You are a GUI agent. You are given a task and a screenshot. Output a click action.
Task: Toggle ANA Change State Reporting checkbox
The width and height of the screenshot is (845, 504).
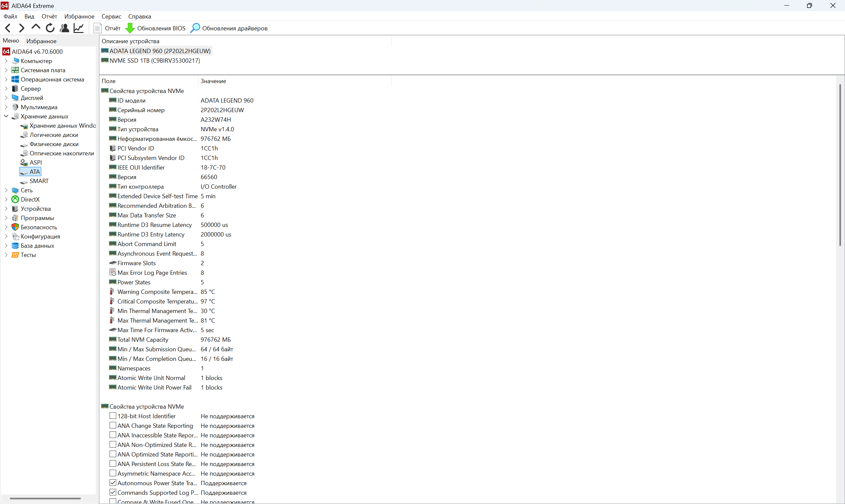113,425
